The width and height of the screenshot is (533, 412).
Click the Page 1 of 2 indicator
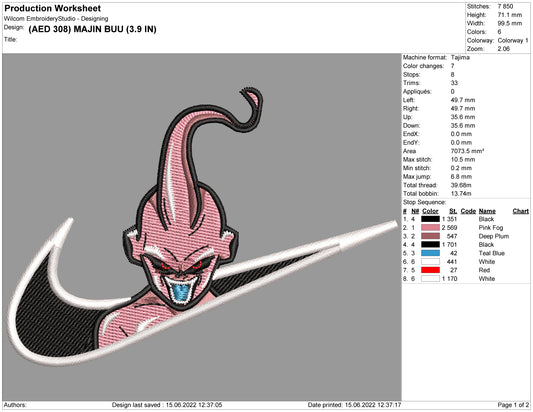[x=513, y=405]
